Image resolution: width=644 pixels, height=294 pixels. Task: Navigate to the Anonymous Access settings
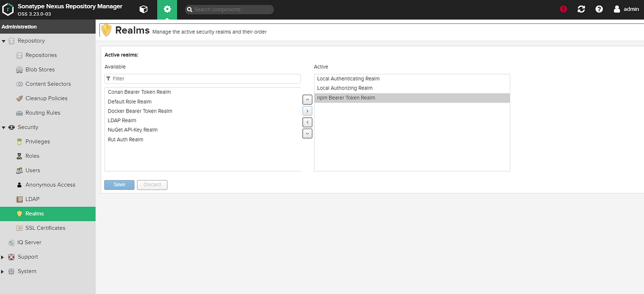[x=51, y=184]
